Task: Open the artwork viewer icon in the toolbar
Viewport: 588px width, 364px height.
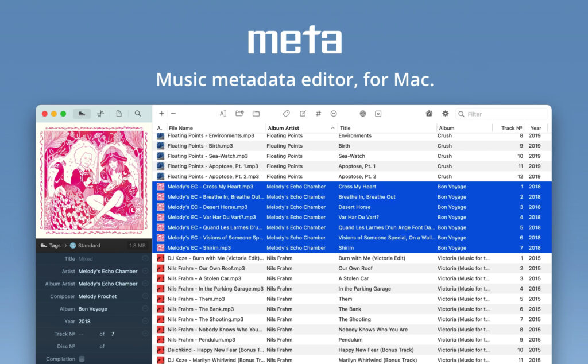Action: point(378,114)
